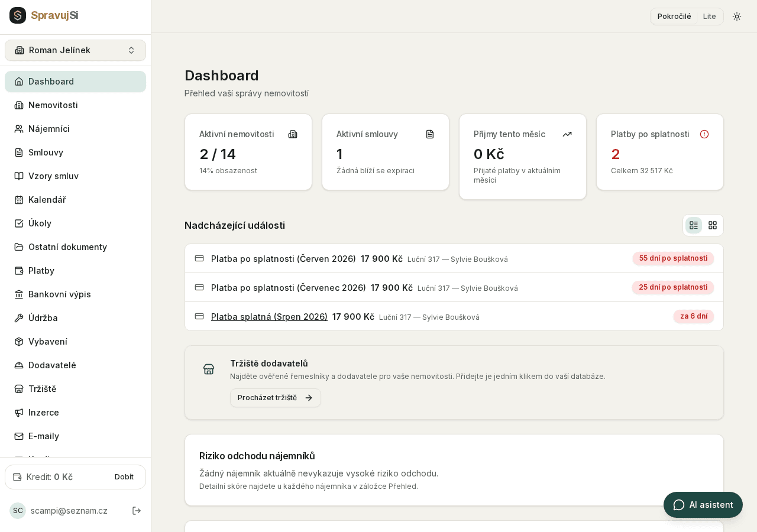Click the Platby wallet icon
The image size is (757, 532).
click(19, 271)
